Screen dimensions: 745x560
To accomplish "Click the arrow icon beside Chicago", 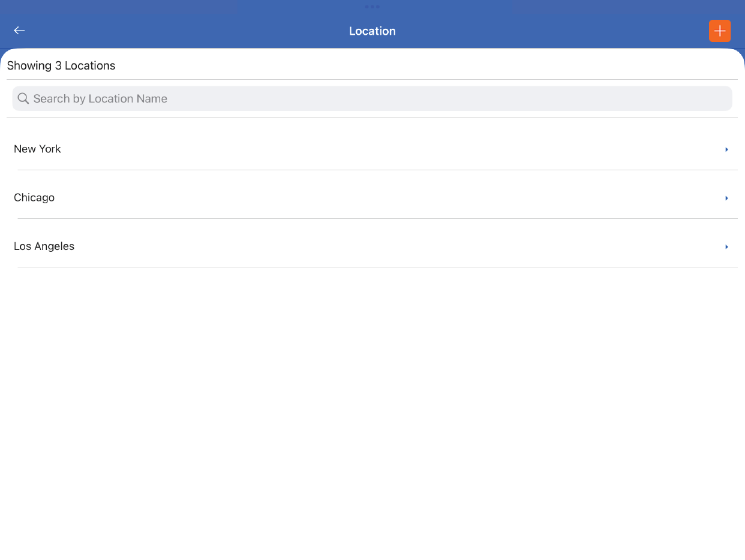I will point(726,198).
